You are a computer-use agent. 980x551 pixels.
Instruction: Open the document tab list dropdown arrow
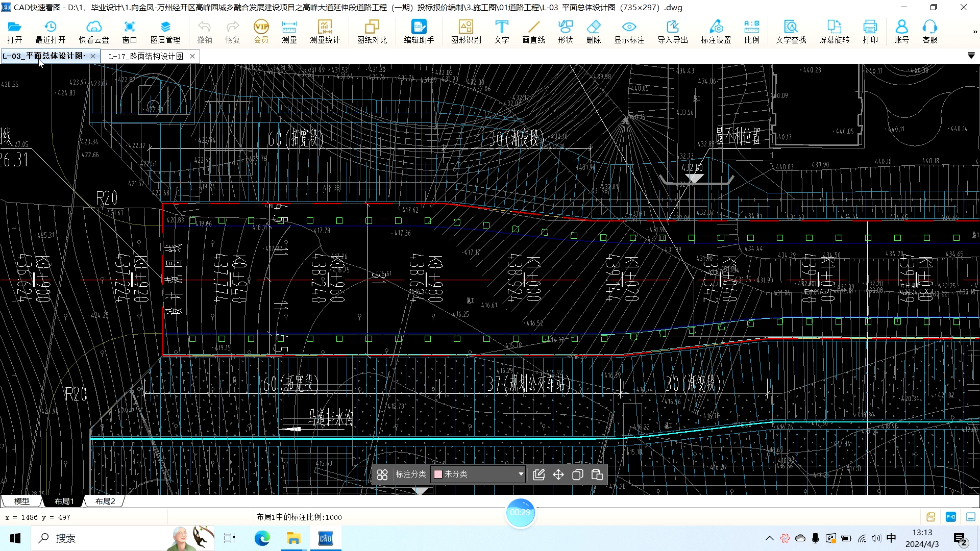[x=971, y=56]
